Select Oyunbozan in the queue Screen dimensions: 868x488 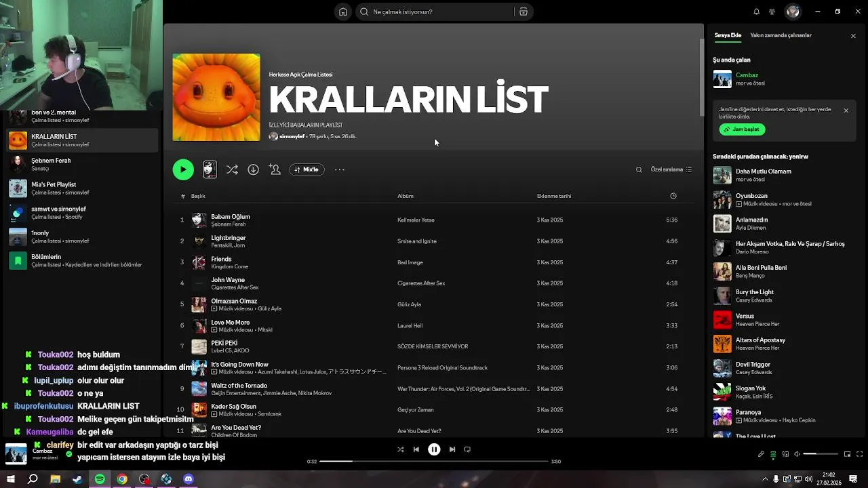pos(751,196)
